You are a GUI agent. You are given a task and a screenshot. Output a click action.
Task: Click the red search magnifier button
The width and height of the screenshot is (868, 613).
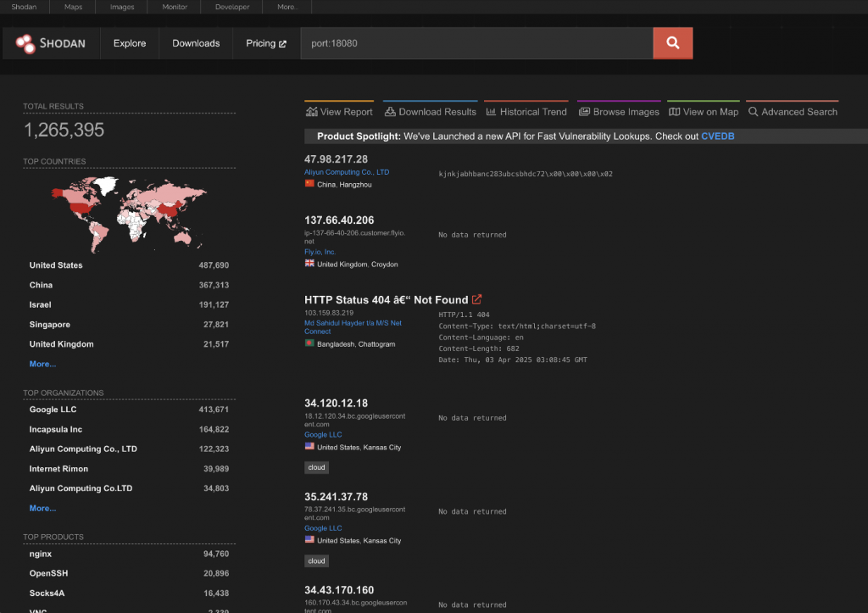click(x=672, y=42)
